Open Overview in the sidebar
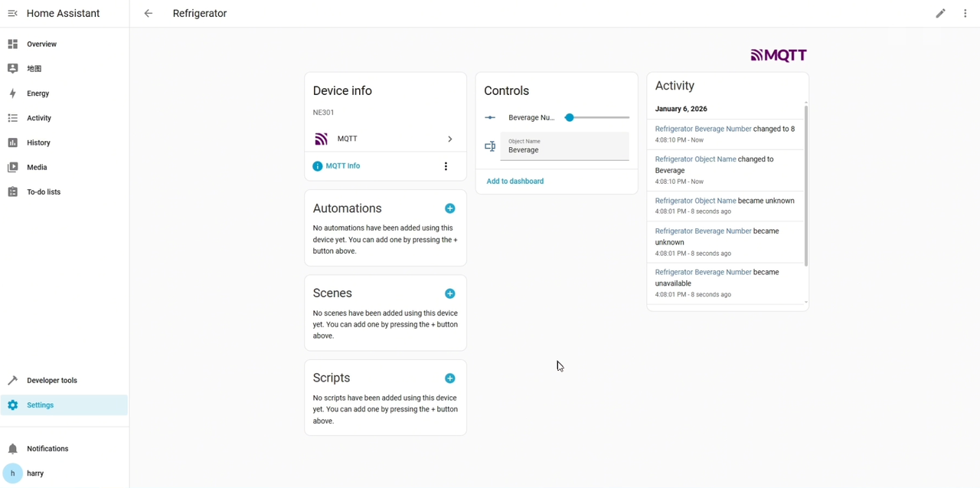 (x=41, y=44)
